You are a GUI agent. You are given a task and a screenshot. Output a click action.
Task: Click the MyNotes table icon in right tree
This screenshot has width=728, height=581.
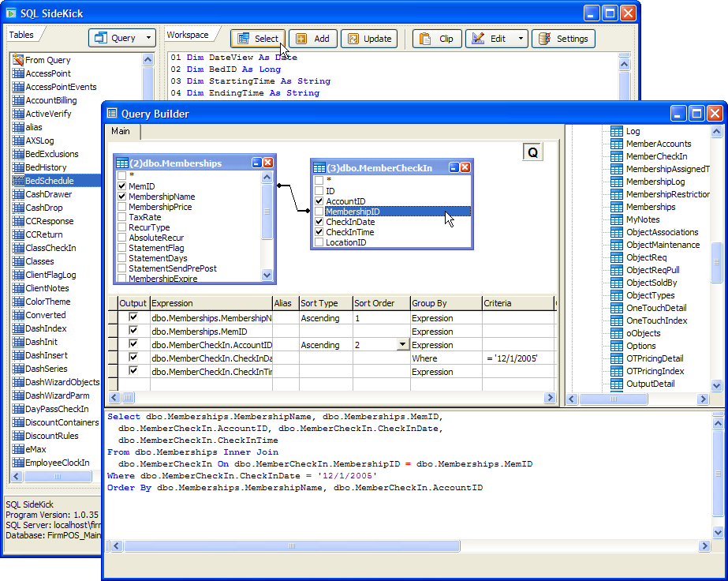[x=617, y=220]
